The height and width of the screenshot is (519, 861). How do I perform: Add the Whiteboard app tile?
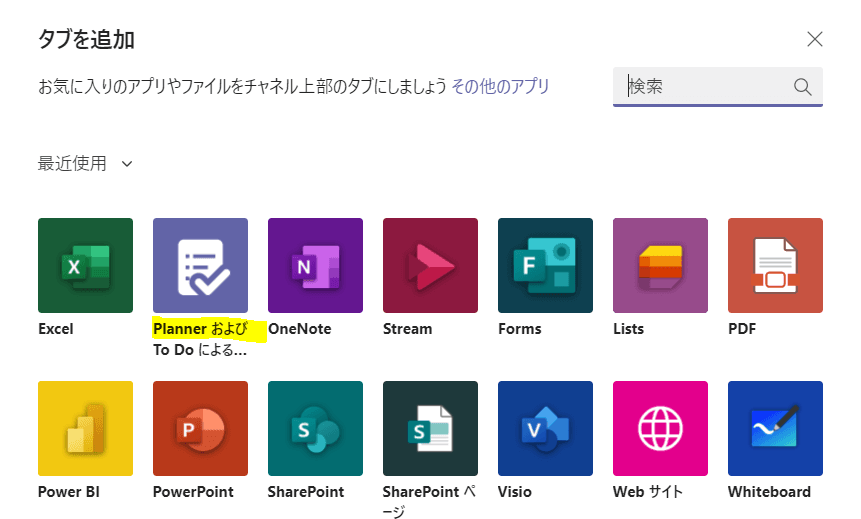pos(775,428)
